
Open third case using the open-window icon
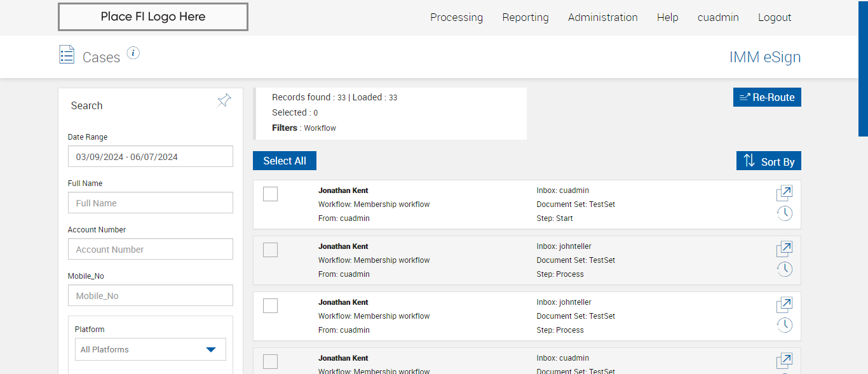(x=784, y=305)
